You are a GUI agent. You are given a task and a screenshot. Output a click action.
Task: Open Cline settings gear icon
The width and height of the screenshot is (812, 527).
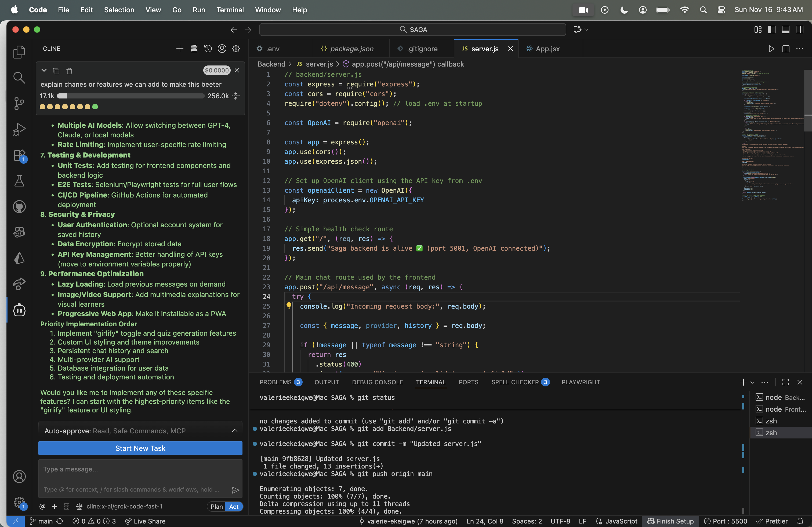(x=236, y=49)
